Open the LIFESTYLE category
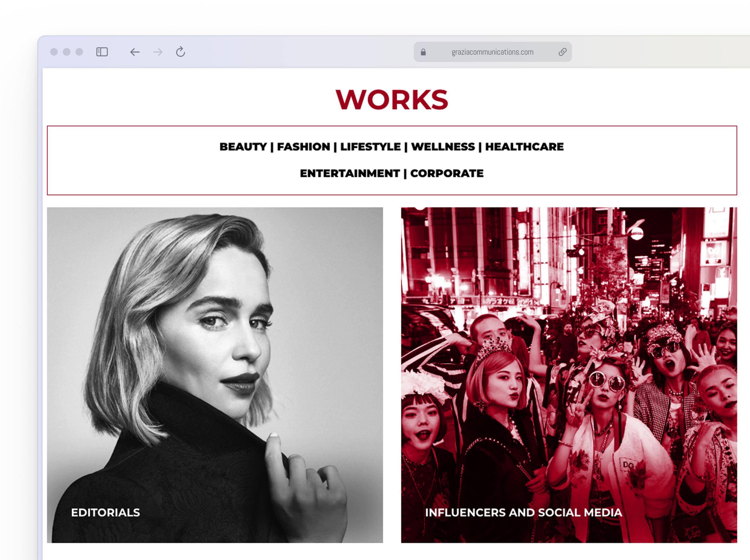The width and height of the screenshot is (750, 560). [x=370, y=147]
